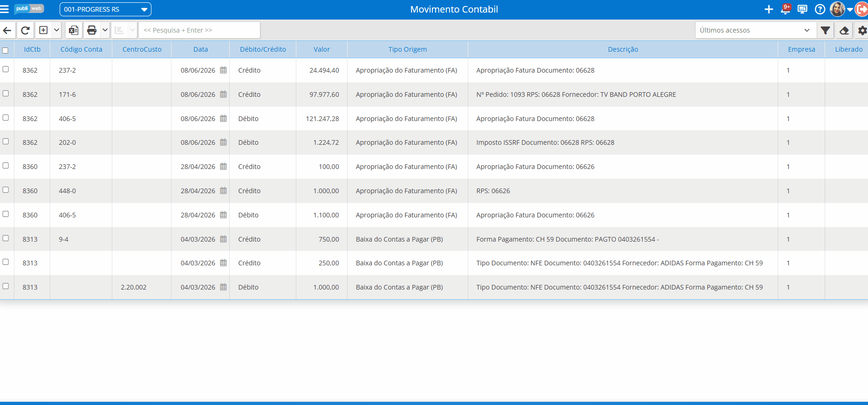Refresh the Movimento Contabil list

[25, 30]
